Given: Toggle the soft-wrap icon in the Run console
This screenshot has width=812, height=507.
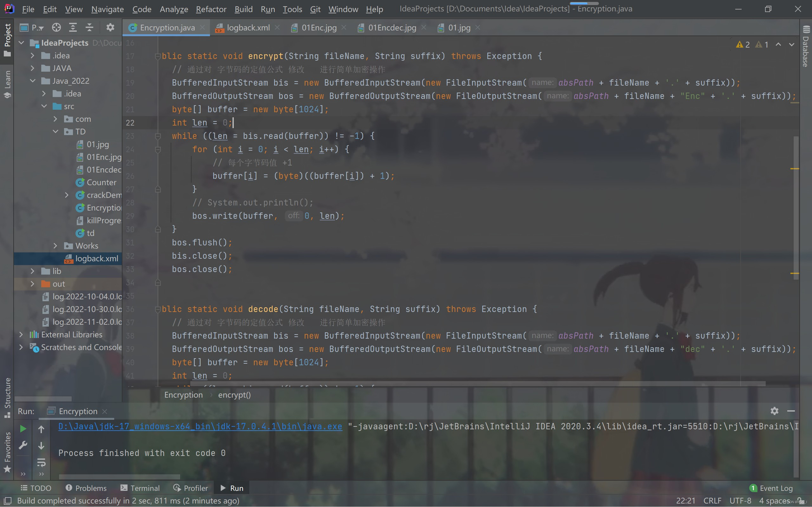Looking at the screenshot, I should [41, 463].
